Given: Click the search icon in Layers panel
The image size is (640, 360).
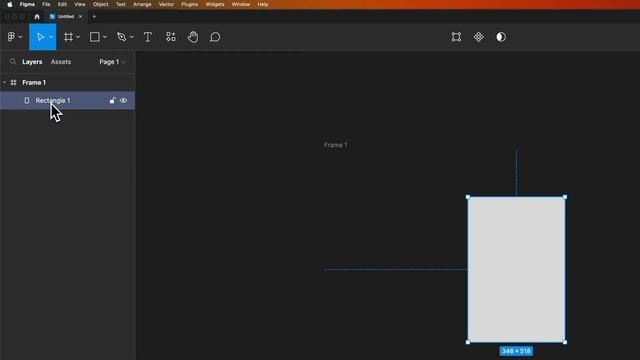Looking at the screenshot, I should pos(13,62).
